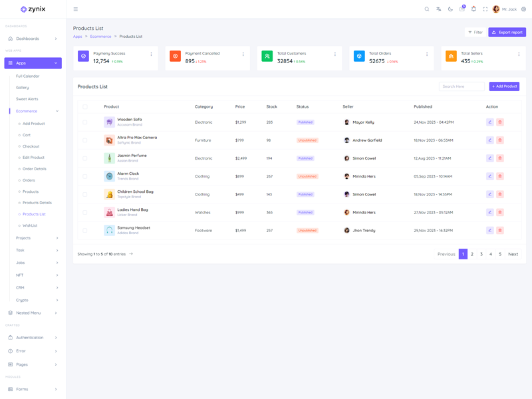Open the settings gear icon in header
The image size is (532, 399).
point(523,9)
